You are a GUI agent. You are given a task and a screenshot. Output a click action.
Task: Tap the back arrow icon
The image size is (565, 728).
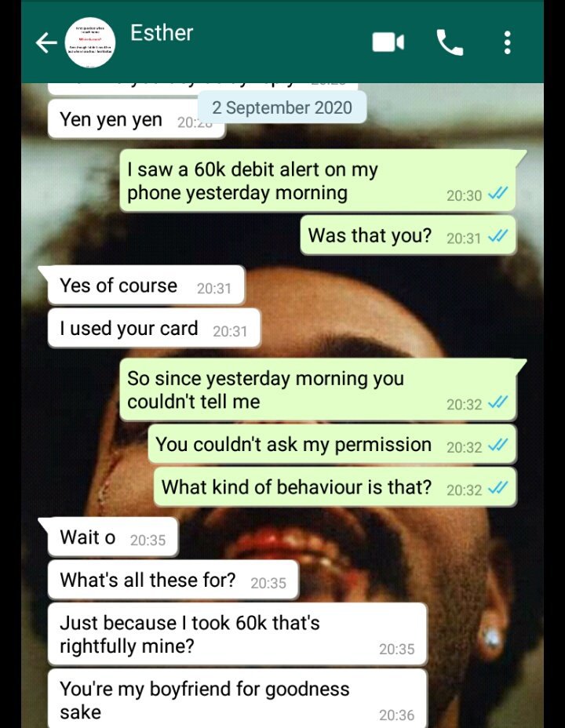[x=46, y=42]
